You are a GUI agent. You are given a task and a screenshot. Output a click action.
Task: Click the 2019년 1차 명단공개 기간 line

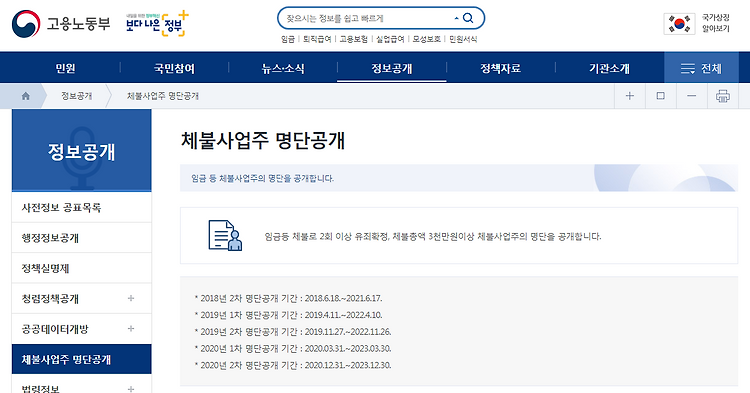click(288, 315)
